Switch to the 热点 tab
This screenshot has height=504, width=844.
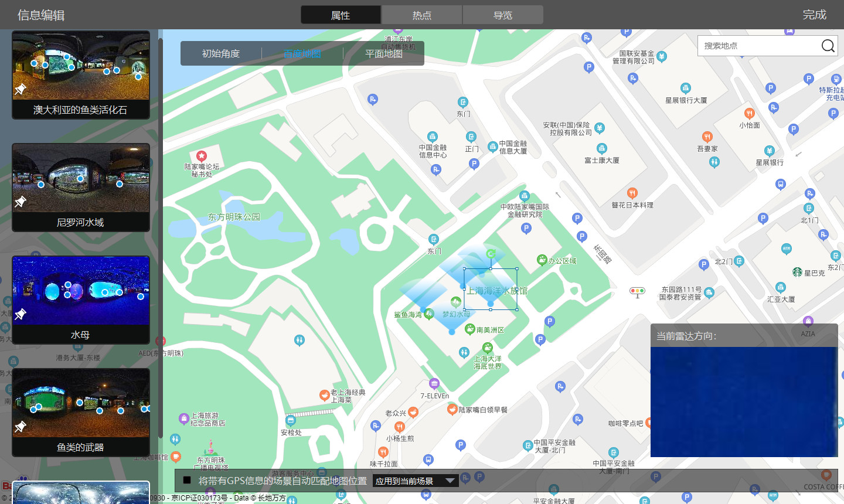(421, 15)
